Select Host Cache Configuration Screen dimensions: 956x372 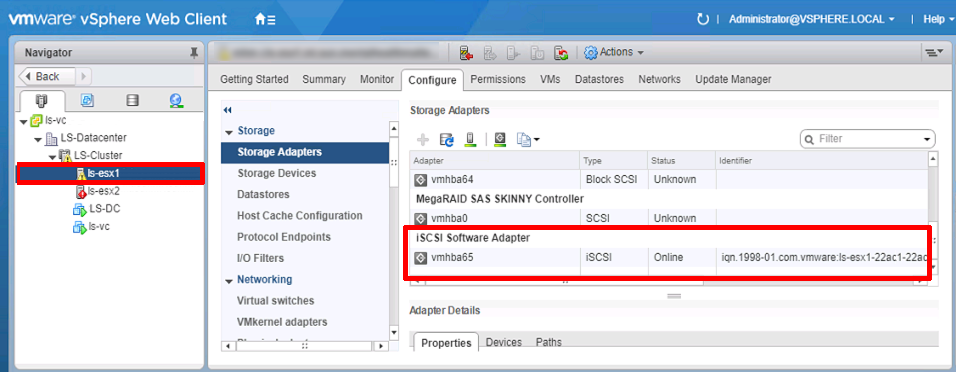(x=299, y=216)
